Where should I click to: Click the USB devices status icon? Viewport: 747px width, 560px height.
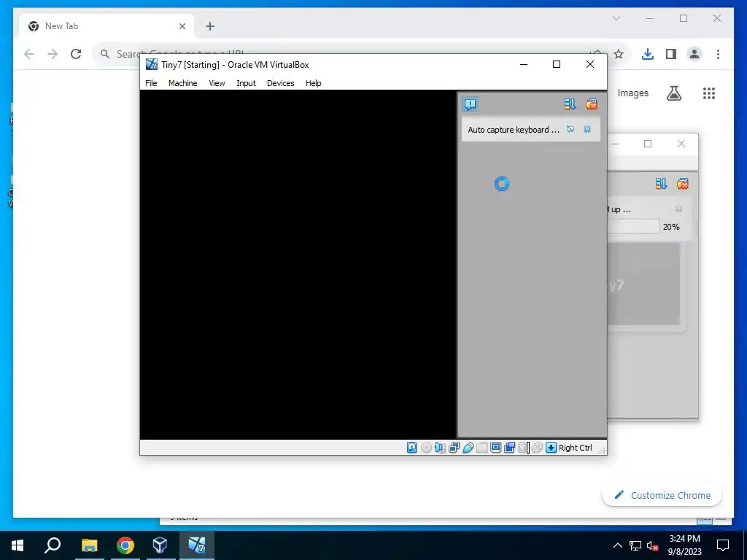[468, 448]
